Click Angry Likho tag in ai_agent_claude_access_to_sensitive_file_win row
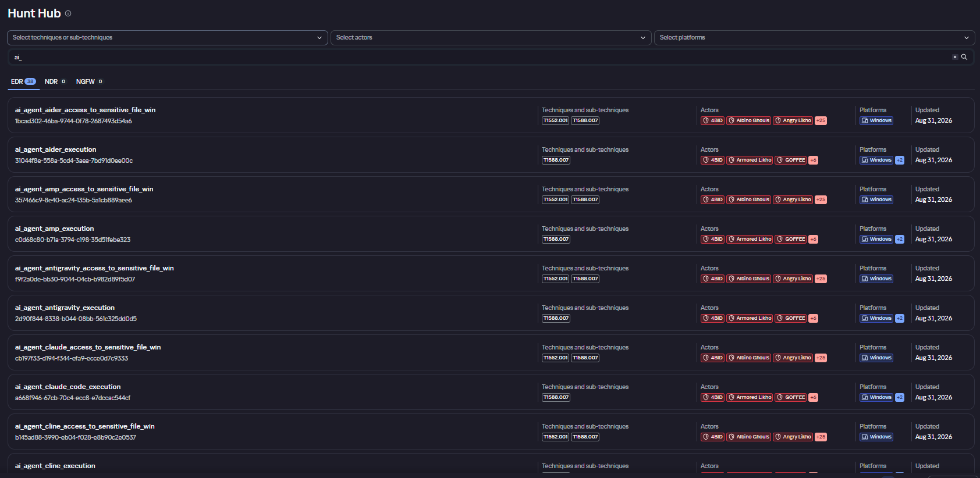The width and height of the screenshot is (980, 478). (793, 358)
